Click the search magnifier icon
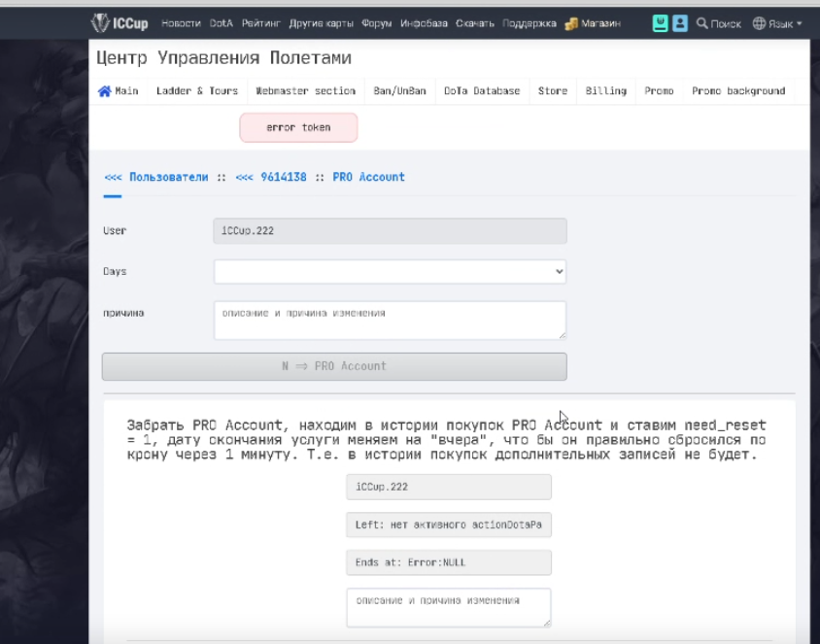Viewport: 820px width, 644px height. point(701,23)
